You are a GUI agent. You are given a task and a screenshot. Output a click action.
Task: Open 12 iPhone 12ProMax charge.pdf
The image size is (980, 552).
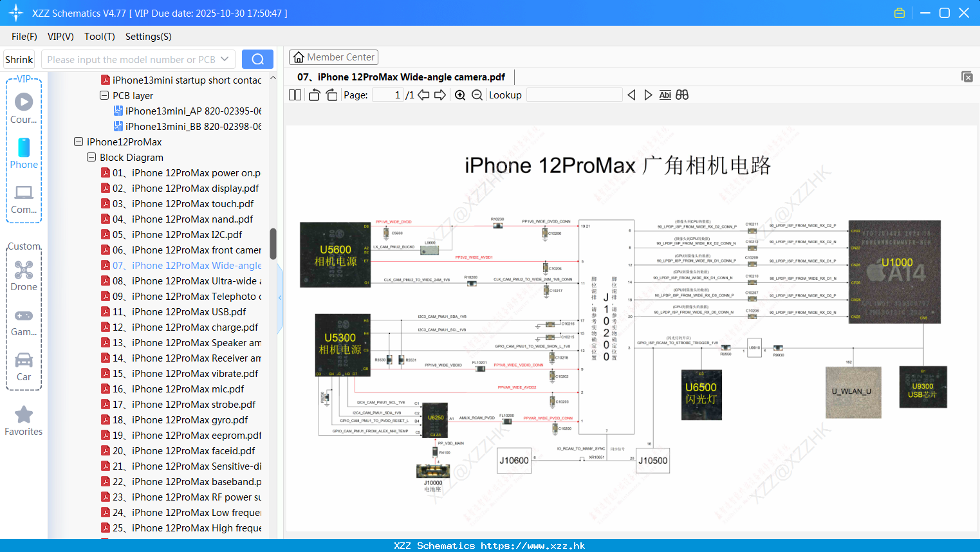click(x=180, y=327)
